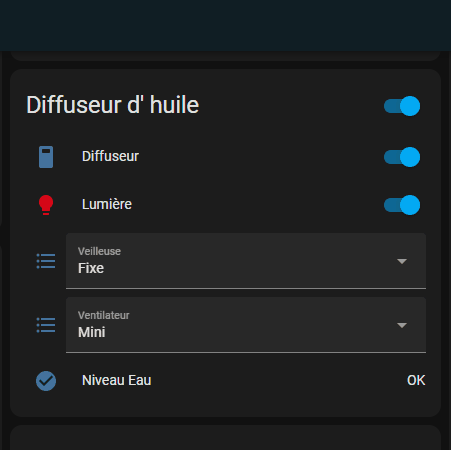Open the Lumière entity label
This screenshot has width=451, height=450.
click(107, 204)
